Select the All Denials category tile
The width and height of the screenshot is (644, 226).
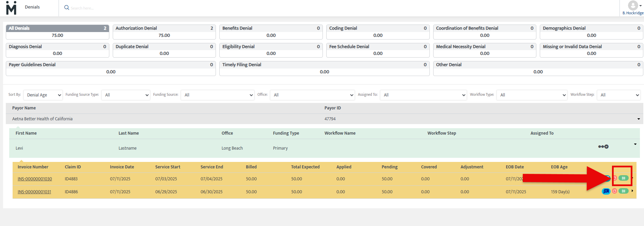pyautogui.click(x=57, y=32)
